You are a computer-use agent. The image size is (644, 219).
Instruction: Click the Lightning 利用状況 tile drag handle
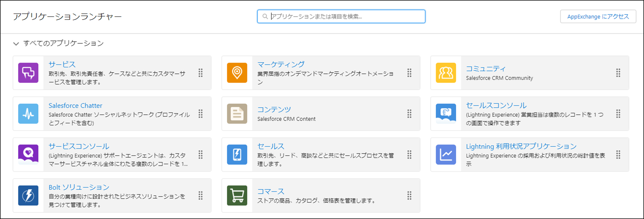click(x=618, y=155)
